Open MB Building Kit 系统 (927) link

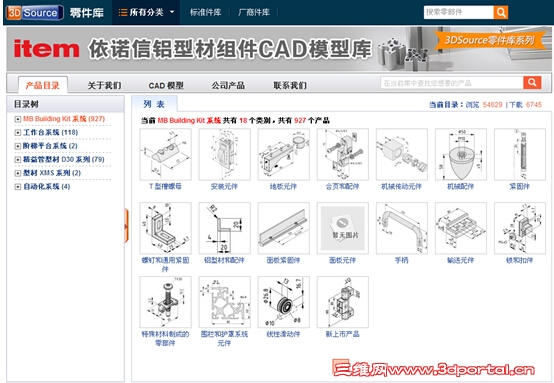(64, 119)
